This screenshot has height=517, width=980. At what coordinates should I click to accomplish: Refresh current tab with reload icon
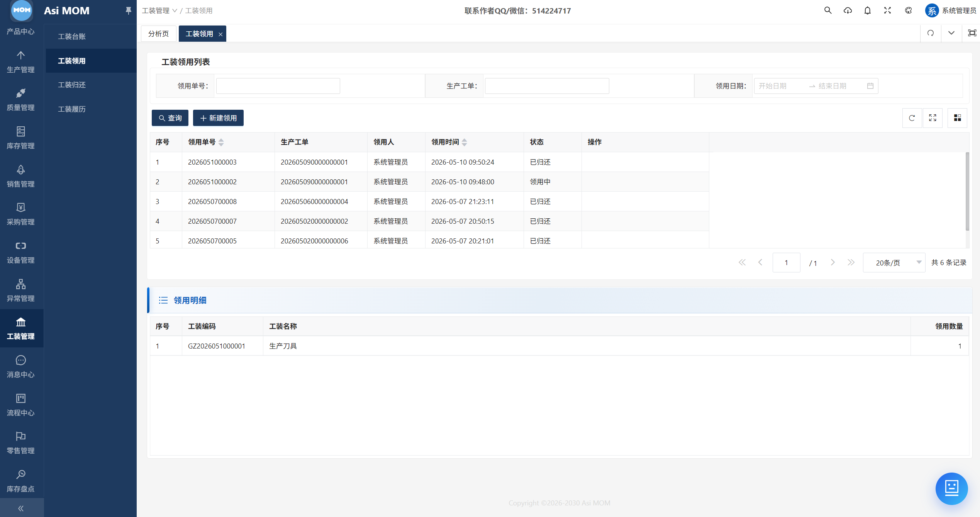pyautogui.click(x=931, y=33)
